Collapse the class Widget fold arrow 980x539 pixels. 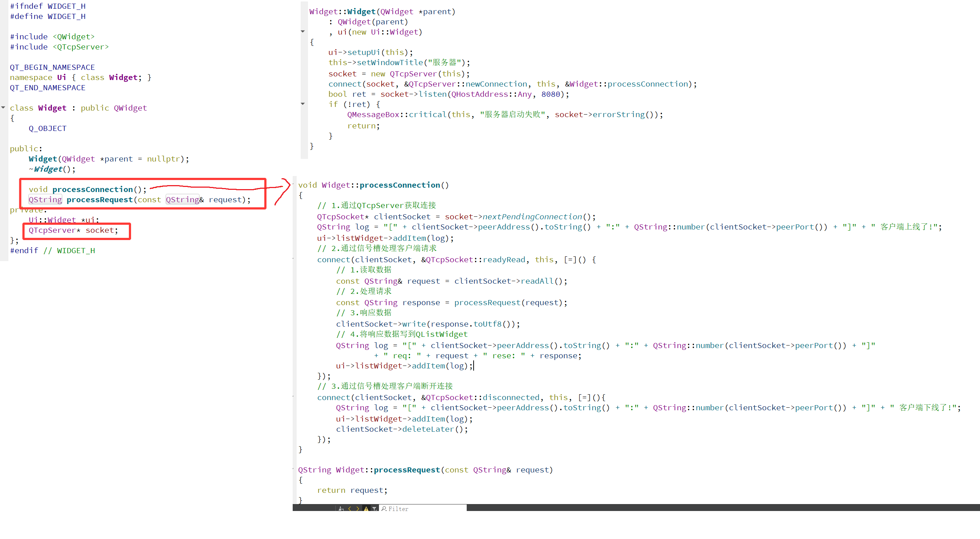3,108
